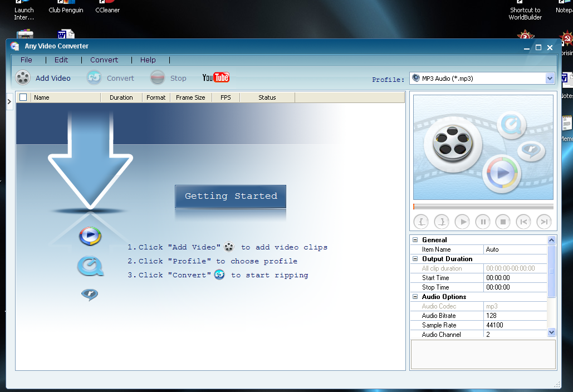Image resolution: width=573 pixels, height=392 pixels.
Task: Click the preview seek bar
Action: tap(483, 207)
